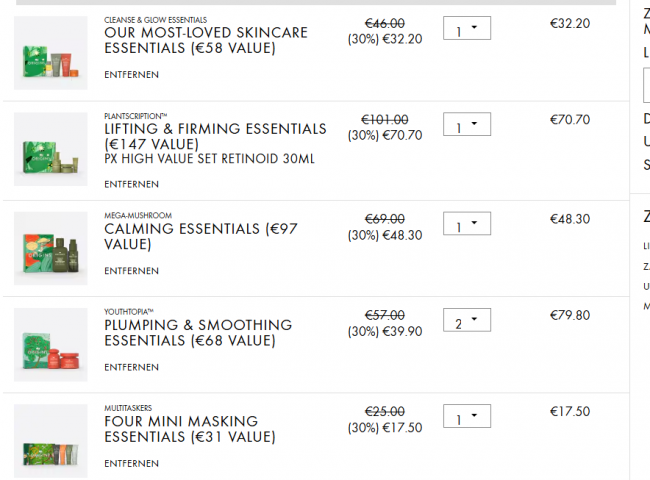Click the Plumping & Smoothing Essentials thumbnail
Image resolution: width=650 pixels, height=480 pixels.
51,345
